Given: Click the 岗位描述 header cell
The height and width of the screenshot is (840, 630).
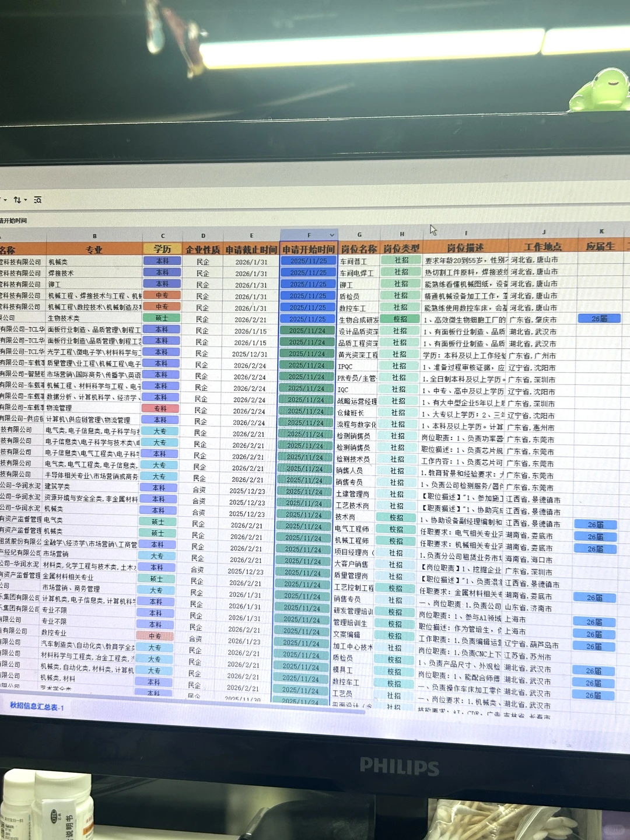Looking at the screenshot, I should pyautogui.click(x=466, y=247).
